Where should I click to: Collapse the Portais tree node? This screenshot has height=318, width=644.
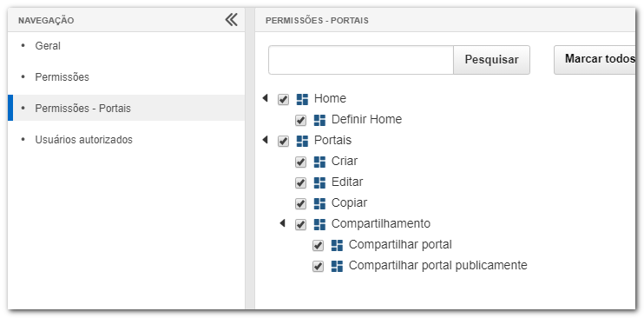click(x=265, y=140)
